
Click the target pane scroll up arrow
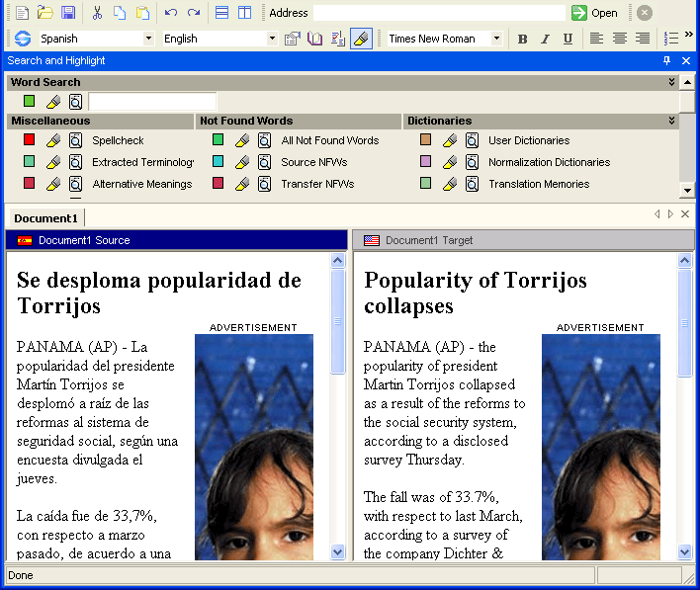685,260
